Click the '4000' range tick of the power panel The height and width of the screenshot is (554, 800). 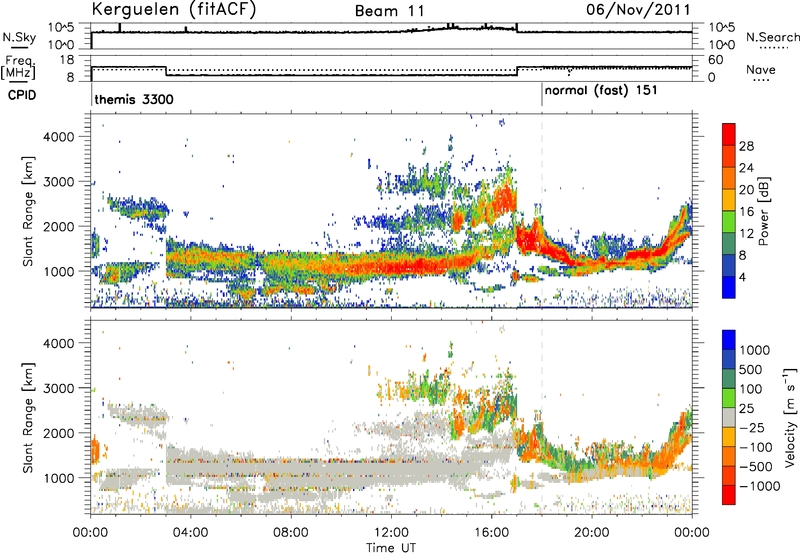click(x=59, y=137)
